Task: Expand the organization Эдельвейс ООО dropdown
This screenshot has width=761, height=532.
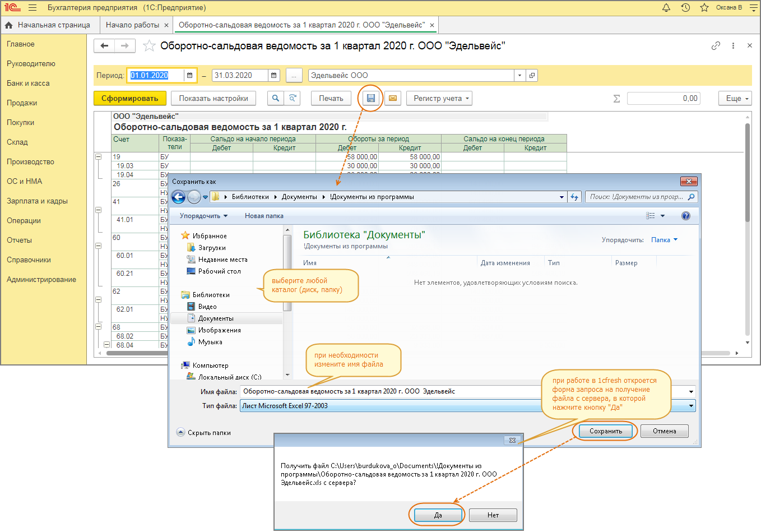Action: tap(520, 76)
